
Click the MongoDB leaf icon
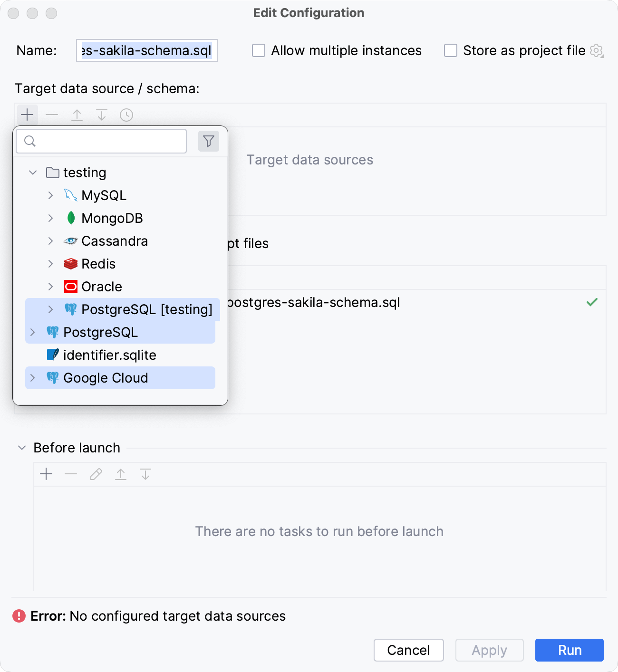pos(70,218)
